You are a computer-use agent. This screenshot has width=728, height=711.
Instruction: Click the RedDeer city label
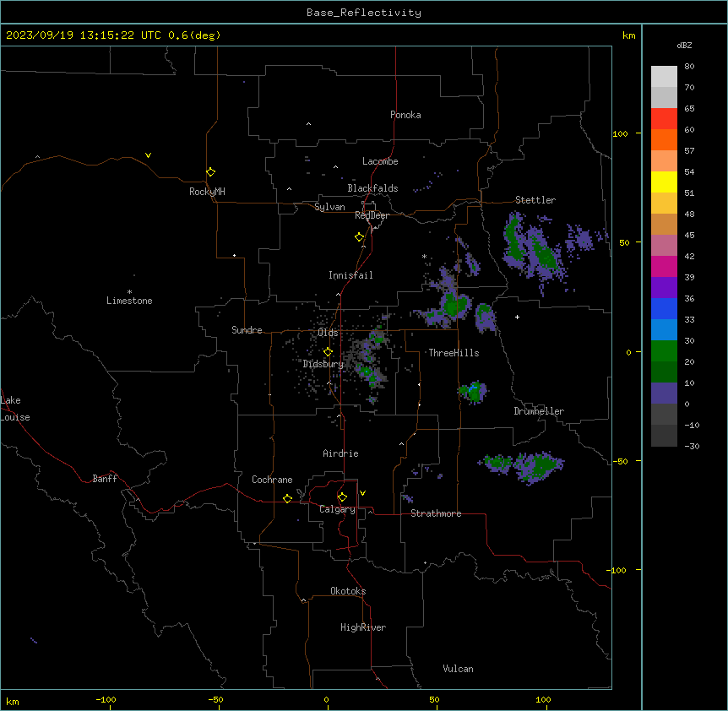tap(372, 215)
